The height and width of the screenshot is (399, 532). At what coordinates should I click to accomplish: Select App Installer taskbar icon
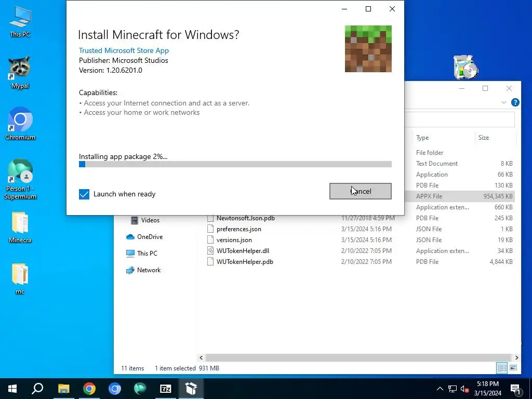click(191, 389)
